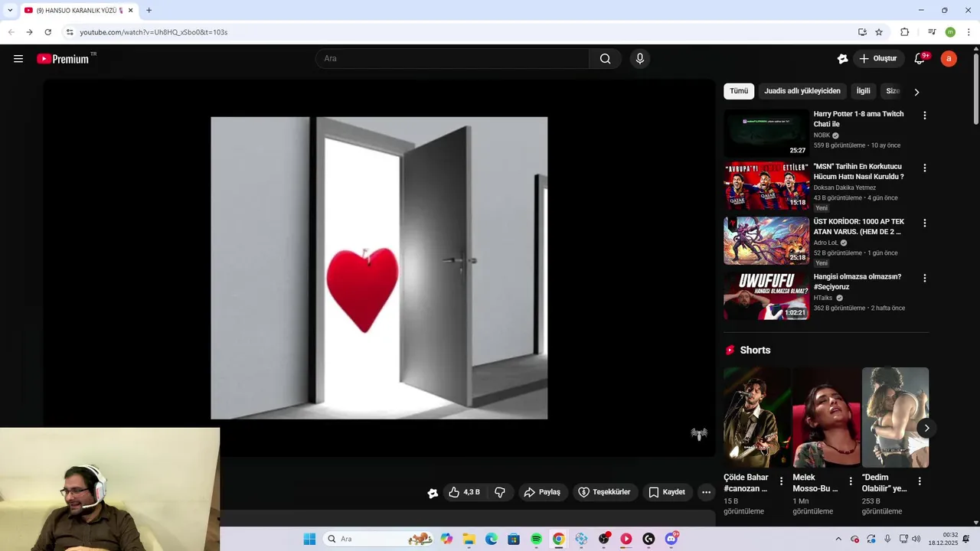Start voice search with microphone icon
Viewport: 980px width, 551px height.
tap(640, 59)
